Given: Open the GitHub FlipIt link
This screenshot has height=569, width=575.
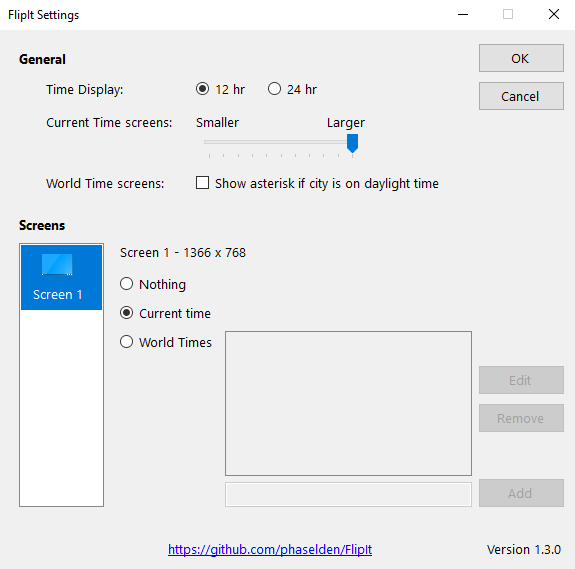Looking at the screenshot, I should click(270, 550).
